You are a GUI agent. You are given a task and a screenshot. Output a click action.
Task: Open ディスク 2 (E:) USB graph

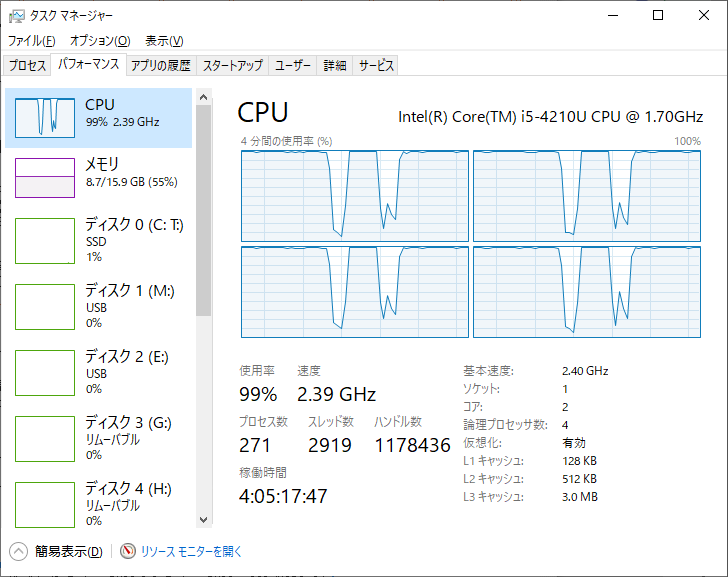point(45,373)
